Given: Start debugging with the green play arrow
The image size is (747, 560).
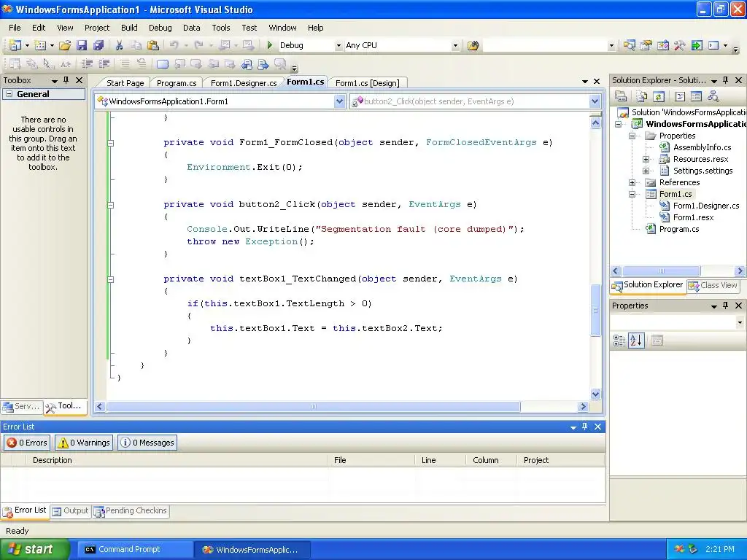Looking at the screenshot, I should (x=270, y=45).
